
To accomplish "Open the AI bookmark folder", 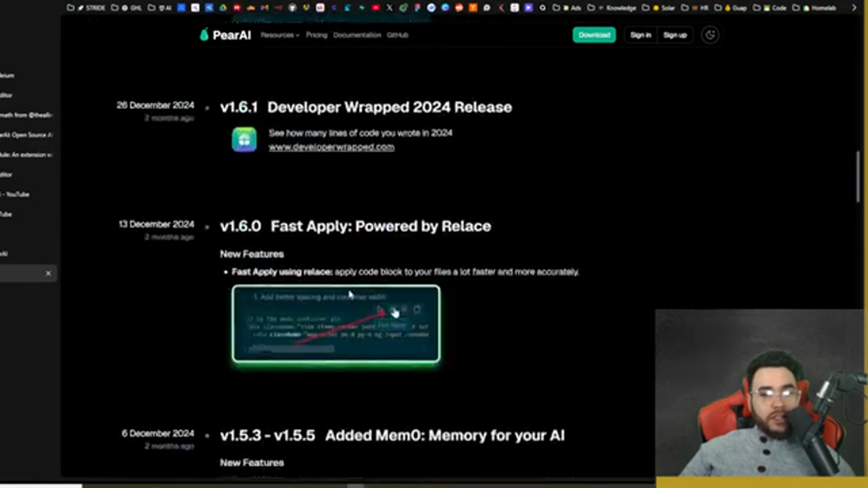I will coord(160,8).
